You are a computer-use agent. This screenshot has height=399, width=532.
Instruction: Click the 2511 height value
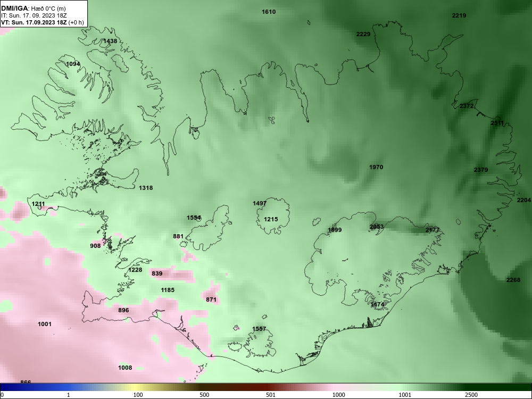497,123
